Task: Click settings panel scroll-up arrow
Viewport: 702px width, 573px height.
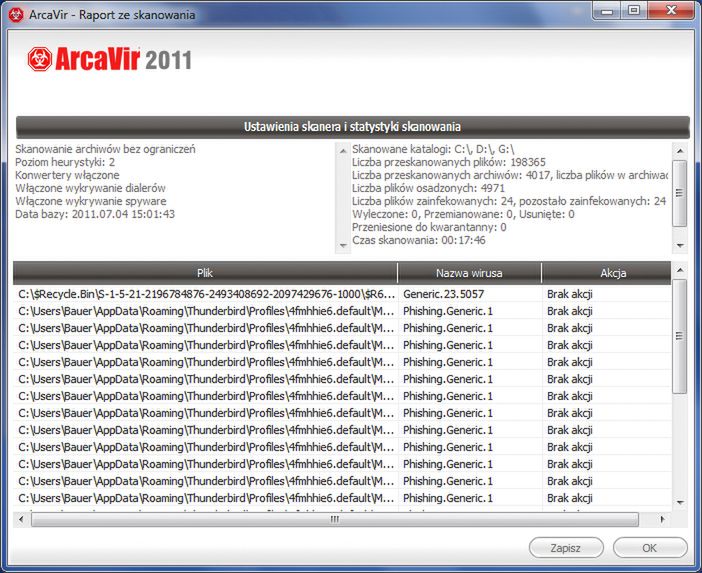Action: tap(343, 150)
